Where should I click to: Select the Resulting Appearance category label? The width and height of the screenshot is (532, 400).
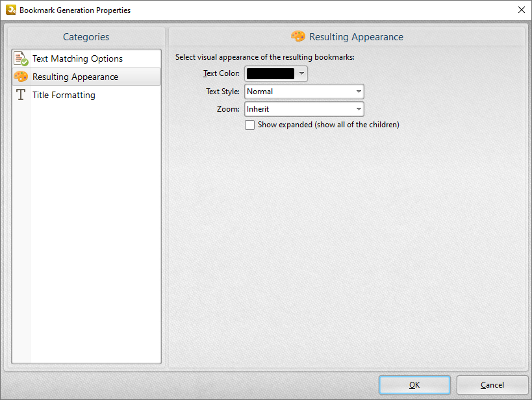(75, 77)
